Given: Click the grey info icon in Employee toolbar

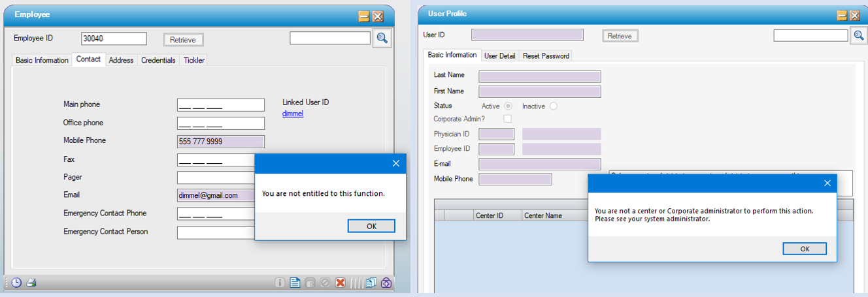Looking at the screenshot, I should pyautogui.click(x=280, y=283).
